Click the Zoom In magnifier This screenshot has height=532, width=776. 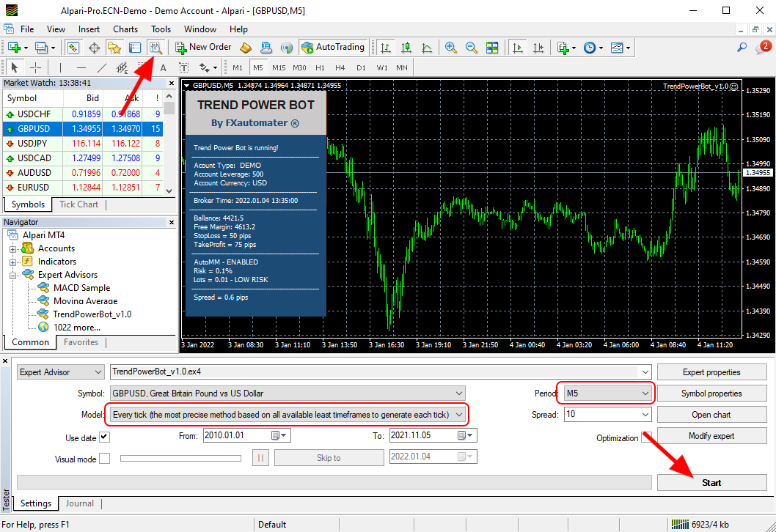click(450, 48)
